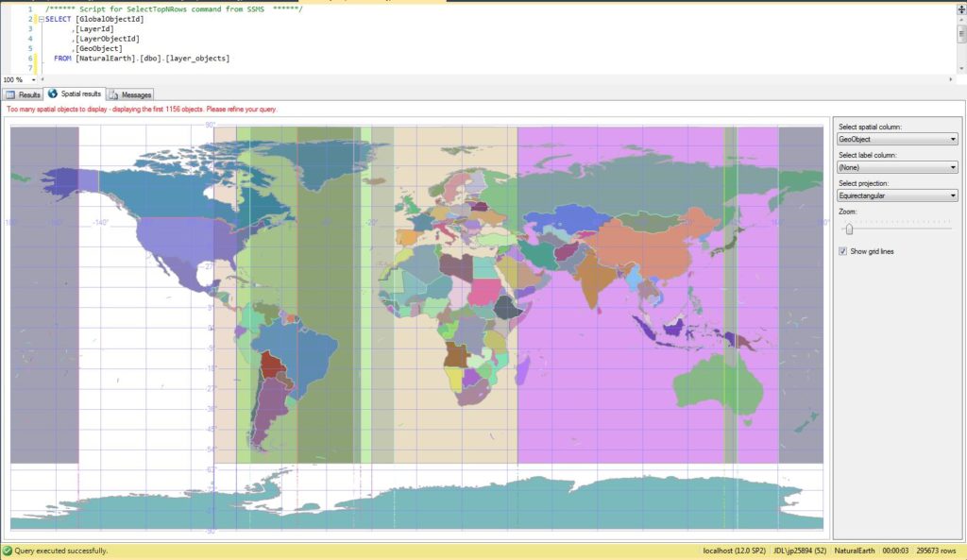Screen dimensions: 967x560
Task: Click the Results tab grid icon
Action: click(10, 94)
